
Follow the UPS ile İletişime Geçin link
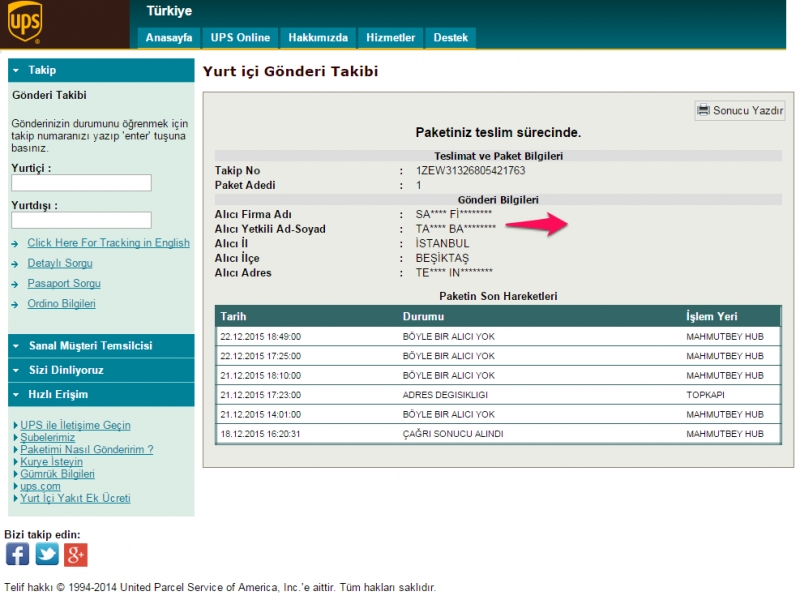tap(75, 425)
